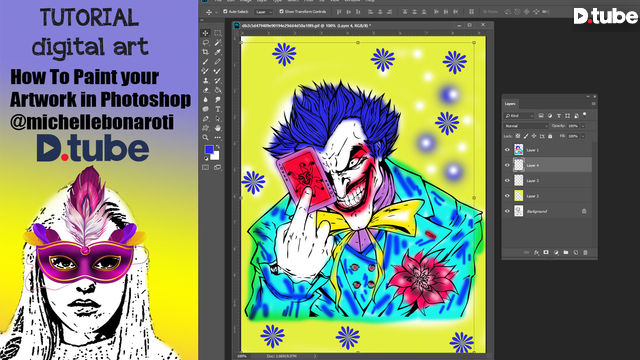The height and width of the screenshot is (360, 640).
Task: Select the Type tool
Action: 218,109
